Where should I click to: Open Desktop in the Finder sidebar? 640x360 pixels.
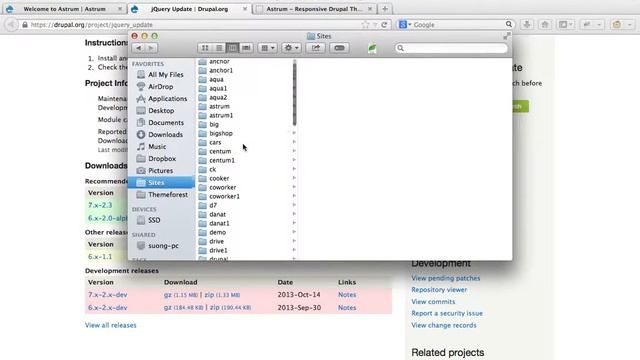point(161,111)
